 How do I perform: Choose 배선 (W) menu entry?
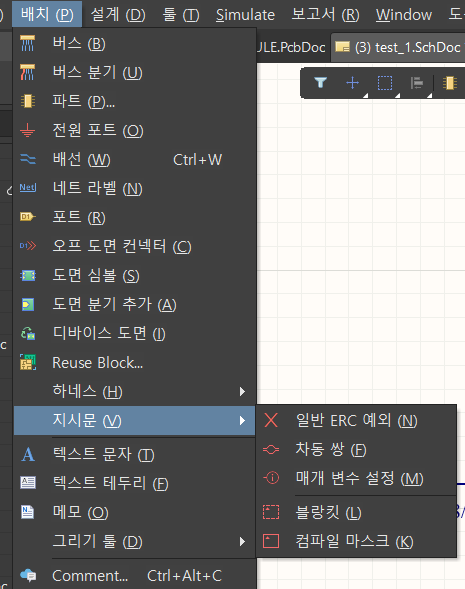134,160
